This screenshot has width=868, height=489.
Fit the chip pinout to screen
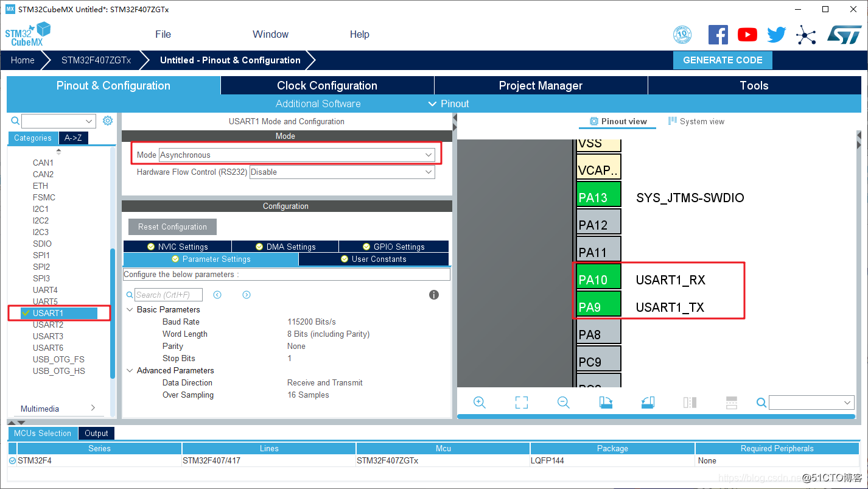click(522, 403)
